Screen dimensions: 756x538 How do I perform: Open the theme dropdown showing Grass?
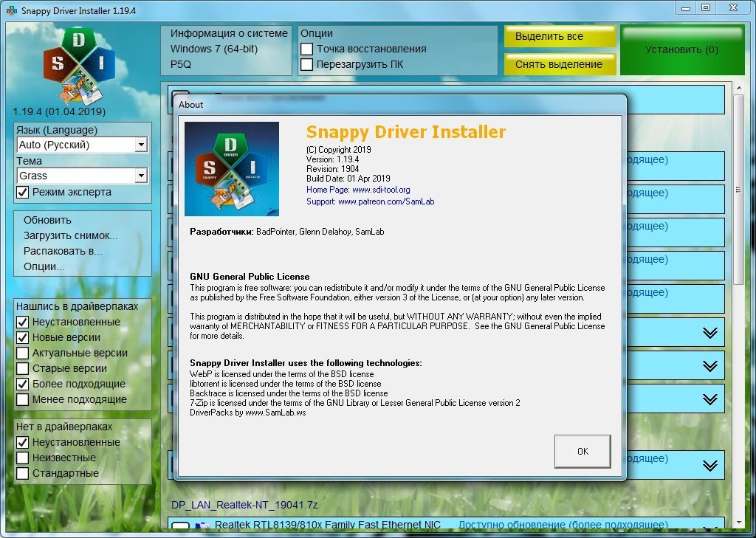click(x=141, y=176)
